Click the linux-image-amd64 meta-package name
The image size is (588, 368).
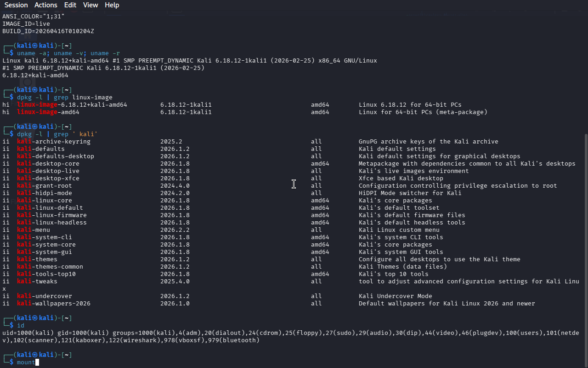pyautogui.click(x=48, y=112)
